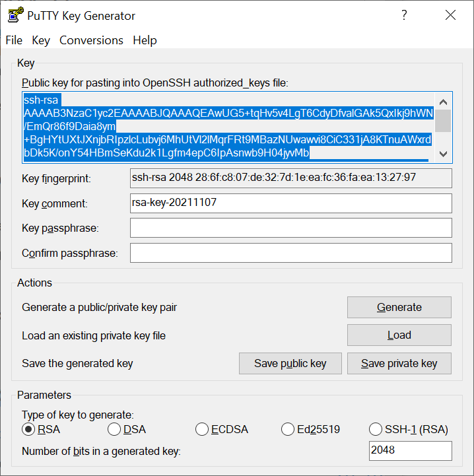This screenshot has height=476, width=474.
Task: Open the File menu
Action: 14,40
